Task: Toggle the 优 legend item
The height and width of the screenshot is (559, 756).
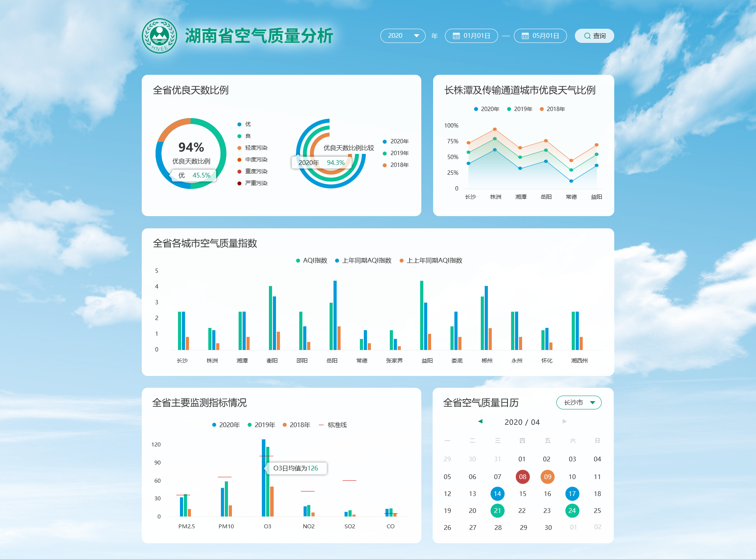Action: (244, 124)
